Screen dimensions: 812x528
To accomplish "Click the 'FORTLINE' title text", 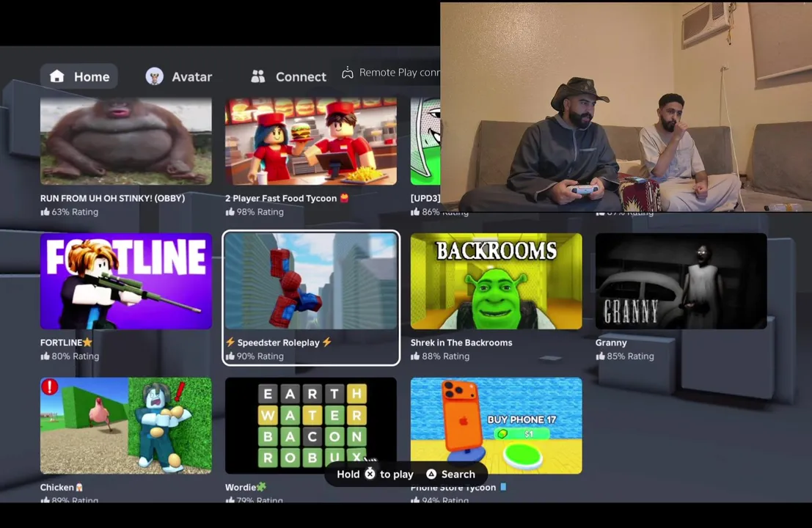I will 61,342.
